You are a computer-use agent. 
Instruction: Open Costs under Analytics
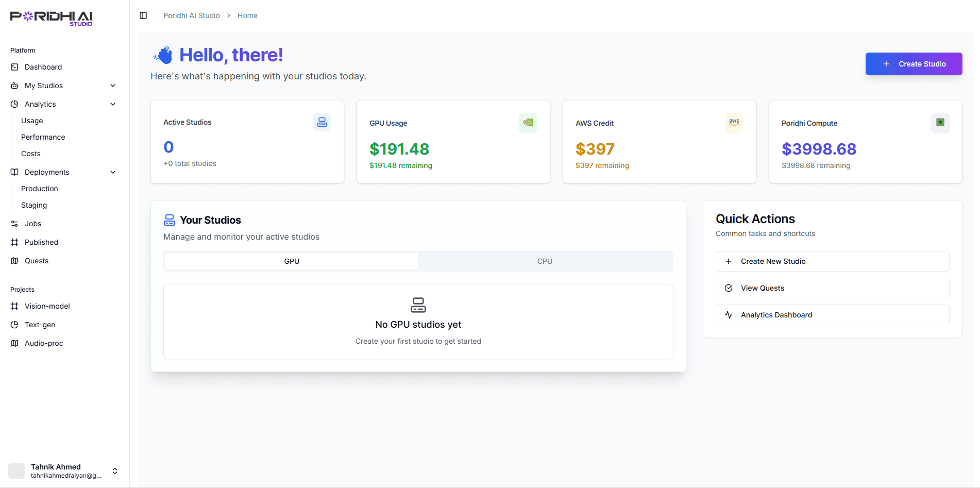tap(31, 154)
